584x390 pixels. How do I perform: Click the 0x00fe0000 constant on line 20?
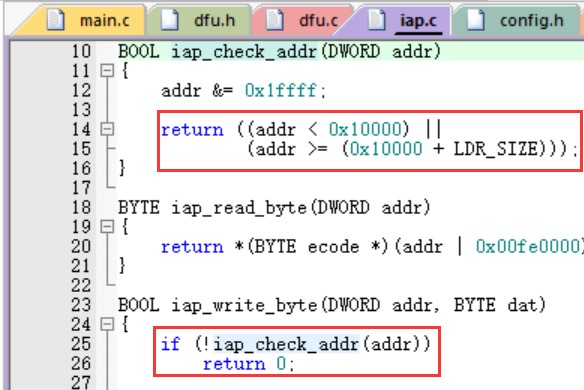click(528, 247)
